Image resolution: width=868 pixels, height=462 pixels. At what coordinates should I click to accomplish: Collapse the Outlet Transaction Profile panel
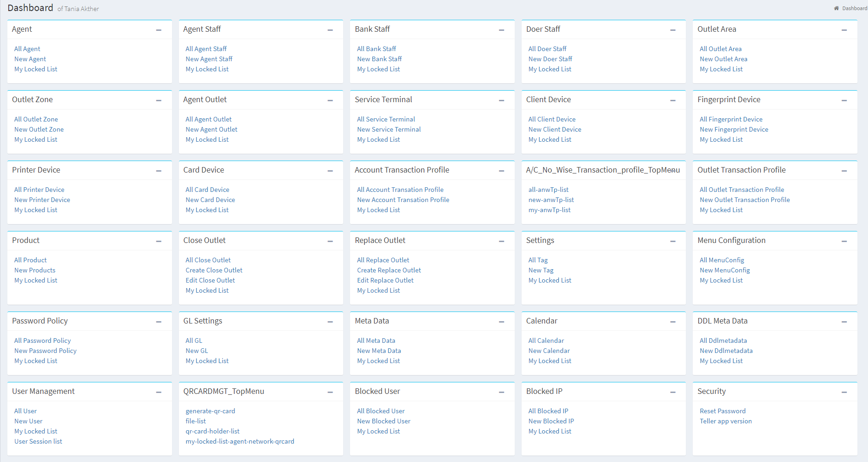click(844, 171)
